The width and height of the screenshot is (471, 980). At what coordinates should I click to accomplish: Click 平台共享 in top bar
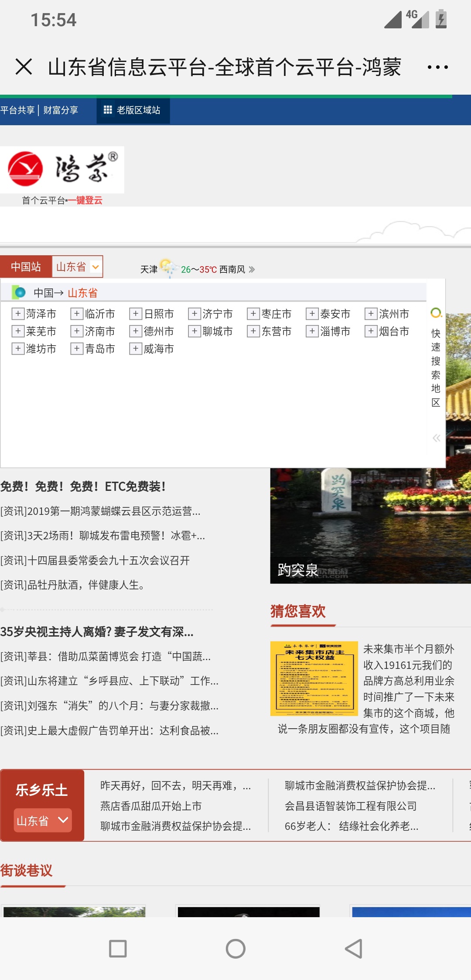click(17, 110)
